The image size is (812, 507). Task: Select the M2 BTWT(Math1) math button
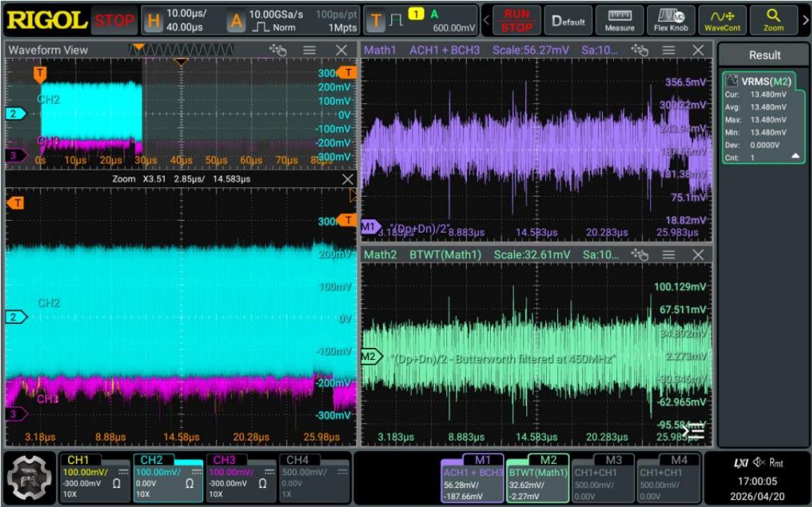(538, 477)
